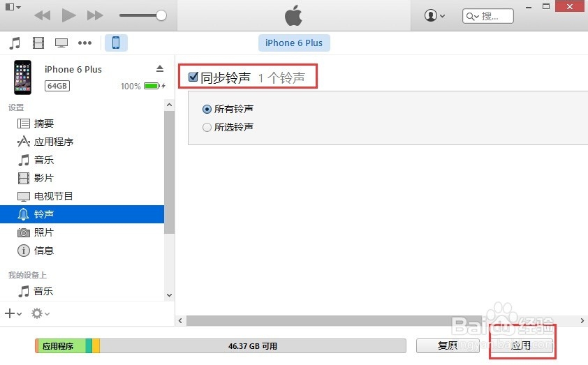
Task: Click in the search field
Action: tap(488, 16)
